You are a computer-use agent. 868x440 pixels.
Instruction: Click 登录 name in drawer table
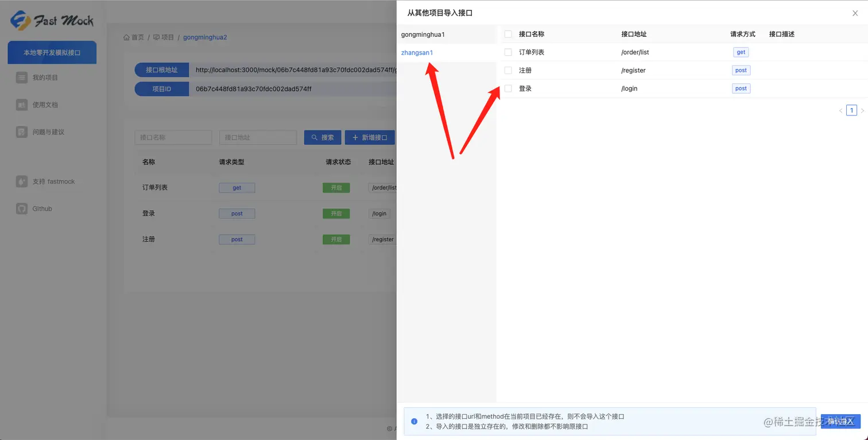[525, 88]
